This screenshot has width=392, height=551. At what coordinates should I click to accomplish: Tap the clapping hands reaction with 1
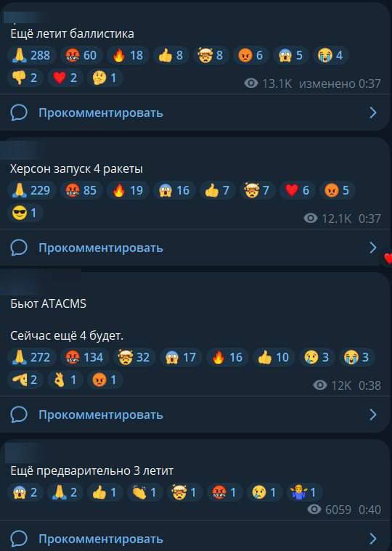coord(144,492)
